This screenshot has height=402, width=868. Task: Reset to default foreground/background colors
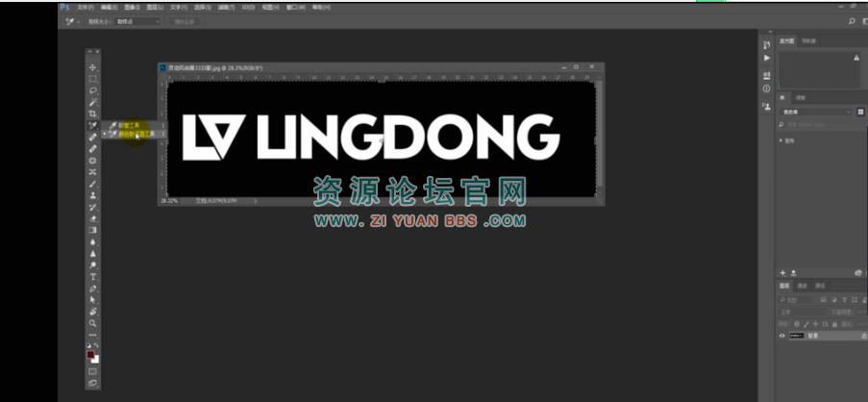(x=88, y=345)
